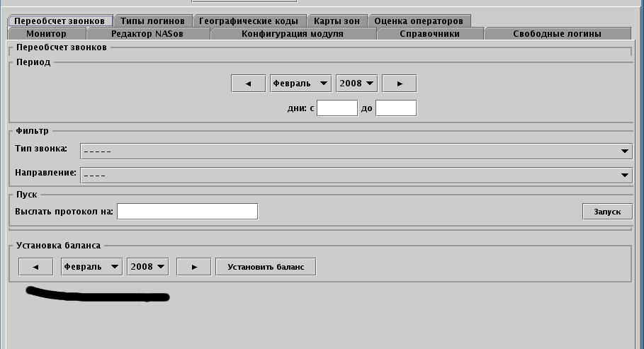Click next month arrow in Установка баланса

pos(193,267)
